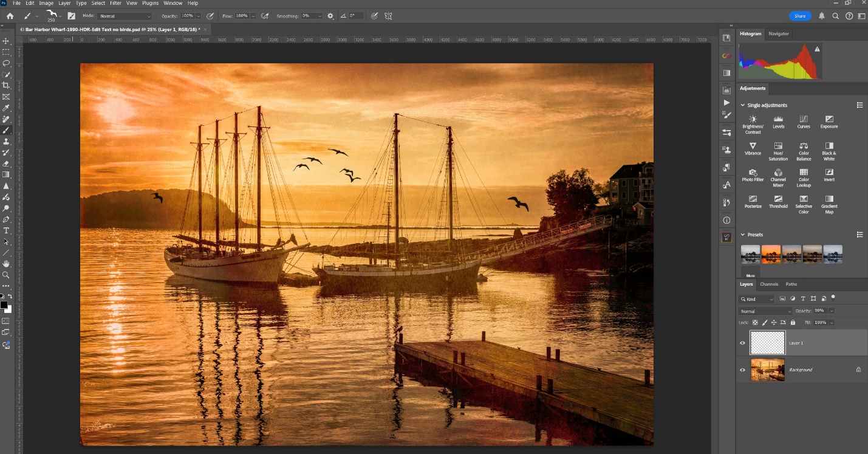868x454 pixels.
Task: Toggle the Background layer visibility
Action: coord(742,370)
